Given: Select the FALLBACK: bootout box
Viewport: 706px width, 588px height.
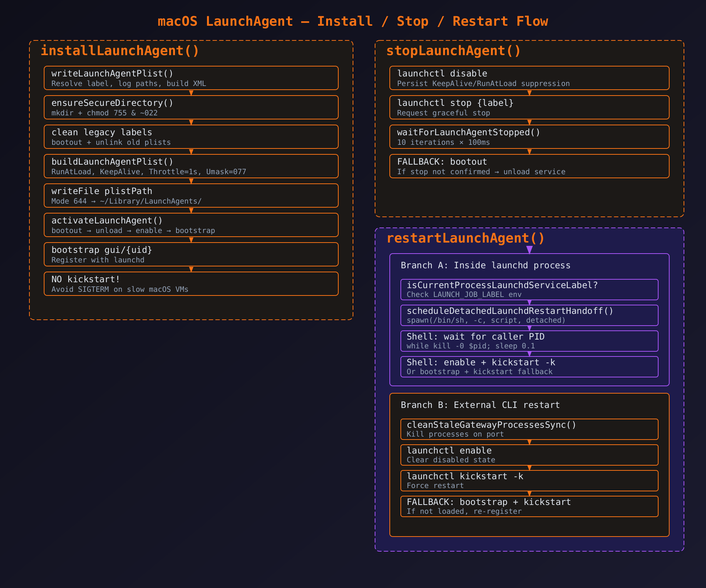Looking at the screenshot, I should click(x=529, y=166).
